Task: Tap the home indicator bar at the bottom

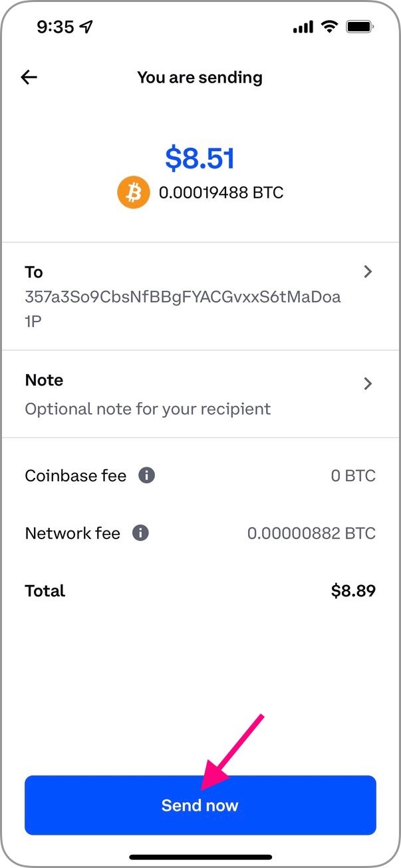Action: 200,857
